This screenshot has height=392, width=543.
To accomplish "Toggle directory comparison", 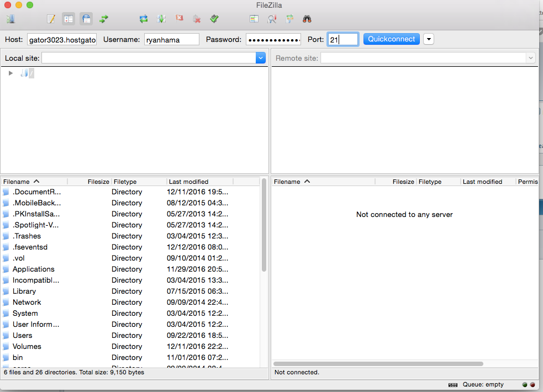I will pyautogui.click(x=272, y=19).
